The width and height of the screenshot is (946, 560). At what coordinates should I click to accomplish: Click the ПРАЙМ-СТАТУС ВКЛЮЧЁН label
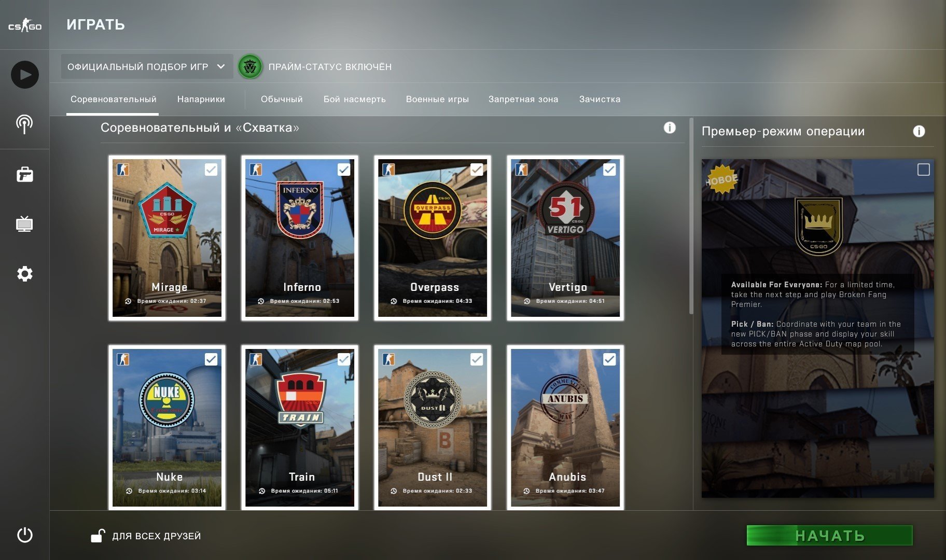coord(330,67)
